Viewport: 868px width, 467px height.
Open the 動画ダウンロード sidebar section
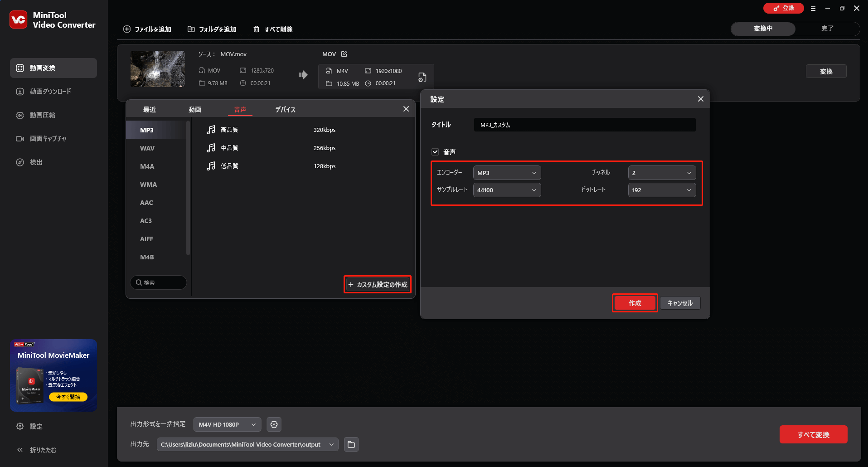pyautogui.click(x=53, y=92)
